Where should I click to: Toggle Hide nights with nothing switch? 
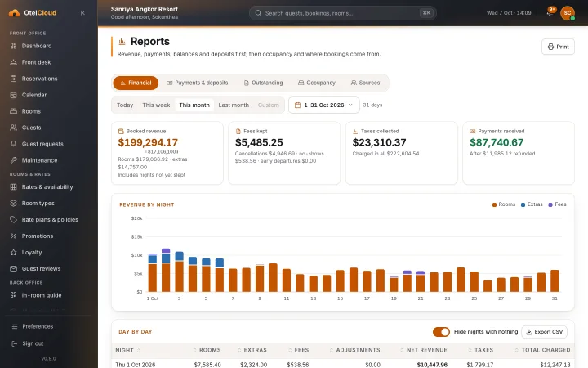tap(441, 332)
